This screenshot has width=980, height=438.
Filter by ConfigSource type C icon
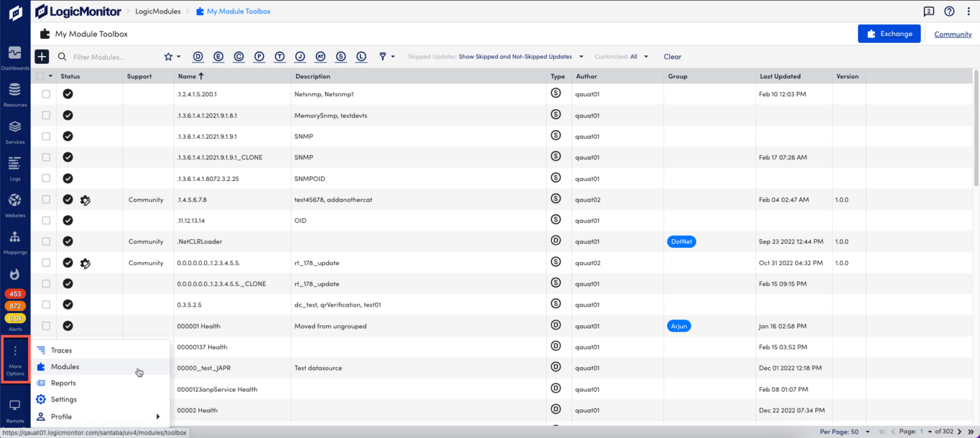239,57
